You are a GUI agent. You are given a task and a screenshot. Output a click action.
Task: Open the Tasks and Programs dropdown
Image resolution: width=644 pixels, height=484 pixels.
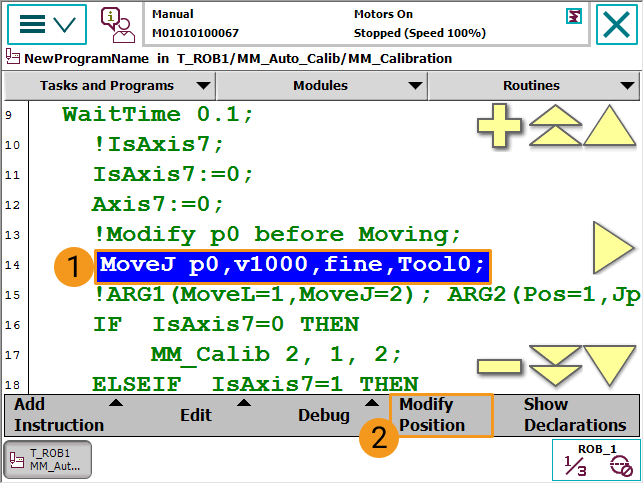pos(110,86)
